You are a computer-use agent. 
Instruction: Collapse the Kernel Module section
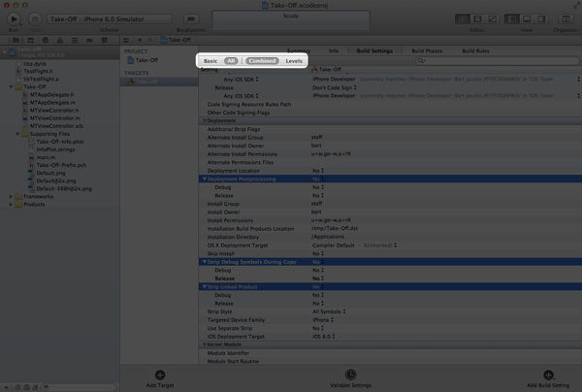[x=204, y=344]
